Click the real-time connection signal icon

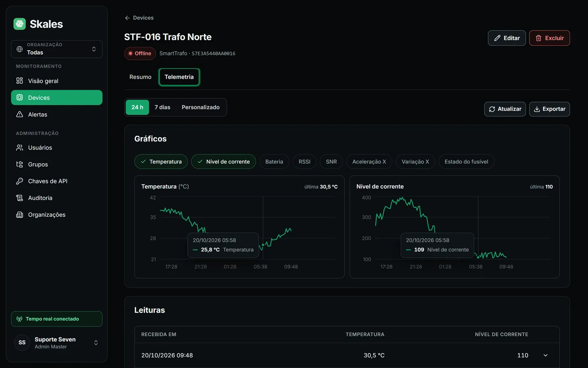(x=19, y=319)
